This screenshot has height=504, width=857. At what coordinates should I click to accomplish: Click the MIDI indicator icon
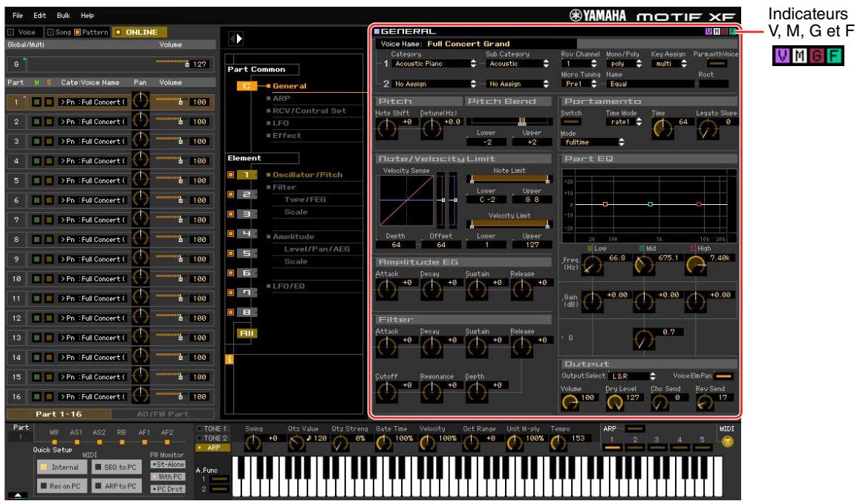[727, 442]
